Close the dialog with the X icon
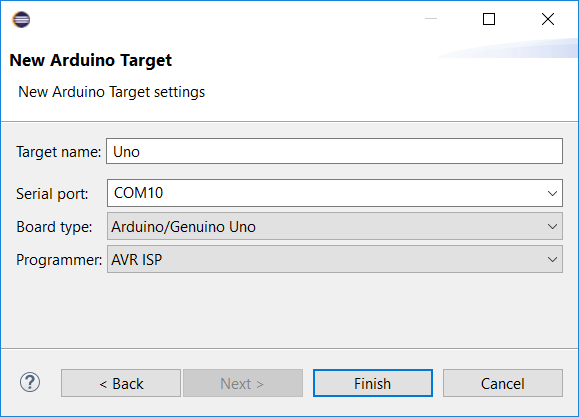 [x=548, y=19]
